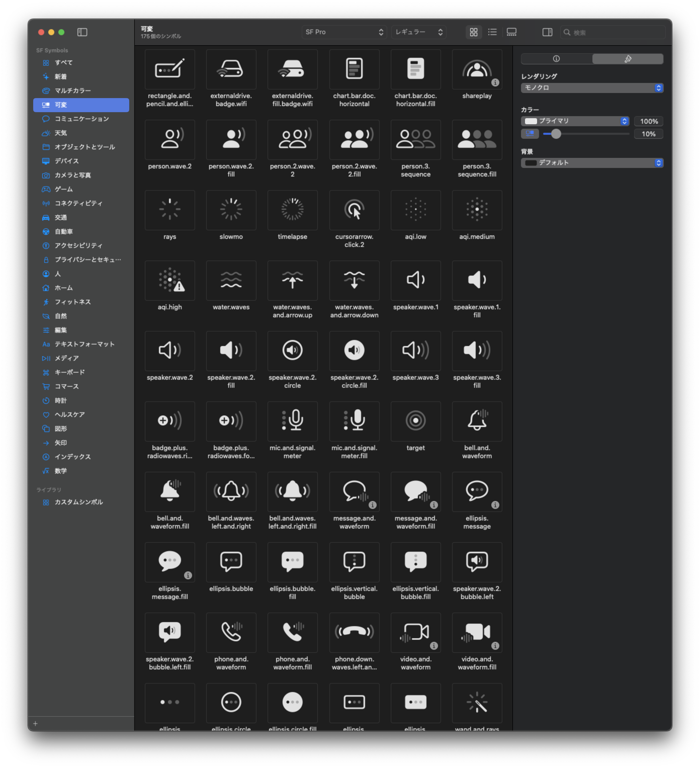This screenshot has height=768, width=700.
Task: Open the SF Pro font dropdown
Action: pyautogui.click(x=344, y=32)
